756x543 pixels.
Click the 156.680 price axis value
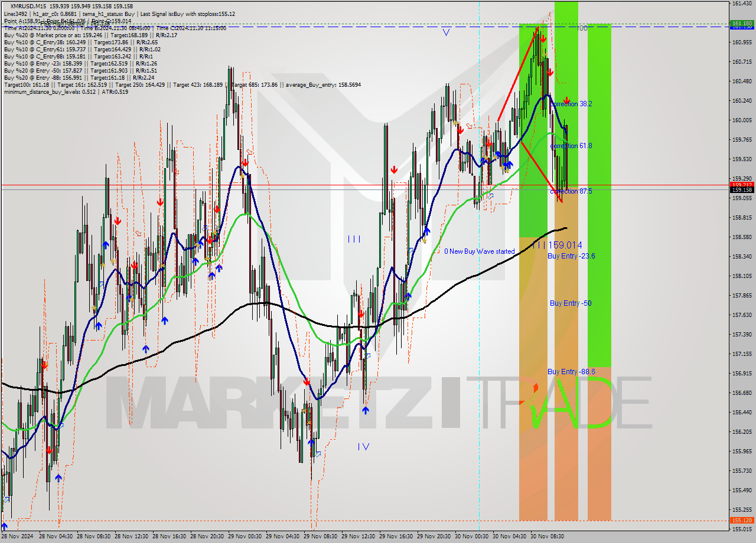pos(742,393)
